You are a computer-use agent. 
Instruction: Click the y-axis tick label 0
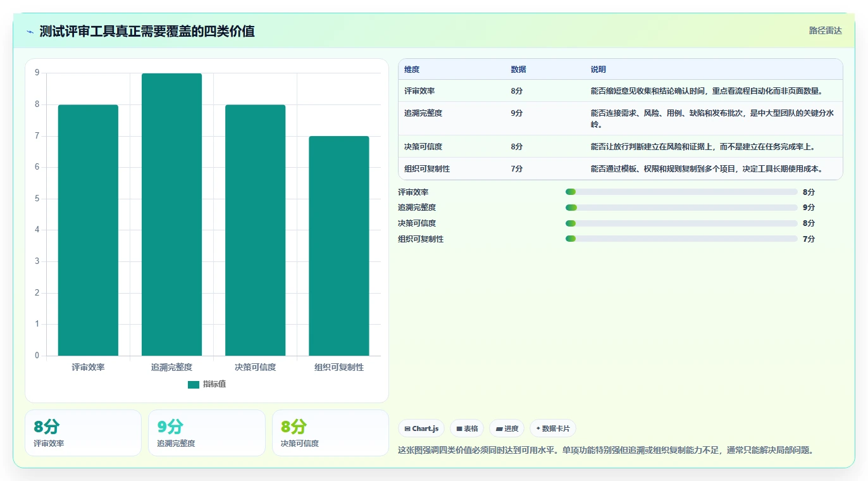37,356
